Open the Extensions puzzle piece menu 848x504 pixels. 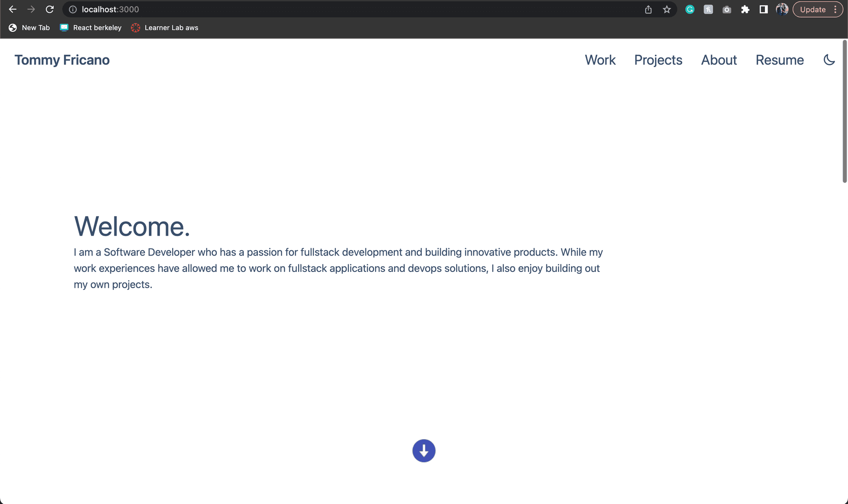click(x=745, y=9)
